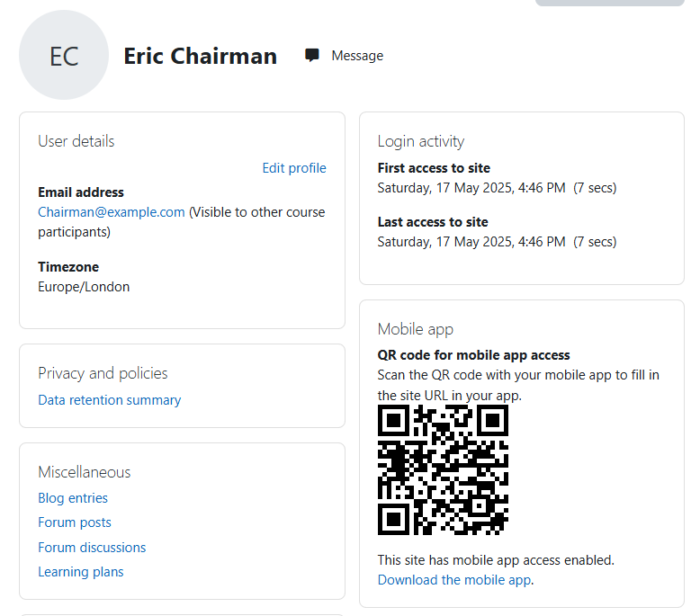700x616 pixels.
Task: Click the Europe/London timezone value
Action: click(84, 287)
